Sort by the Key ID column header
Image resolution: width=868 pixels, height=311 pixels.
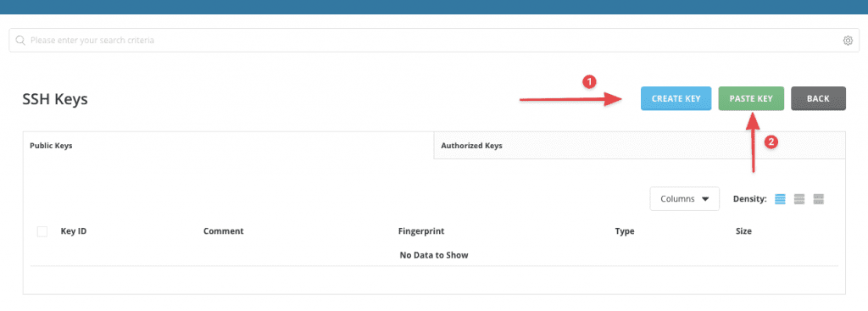click(74, 231)
